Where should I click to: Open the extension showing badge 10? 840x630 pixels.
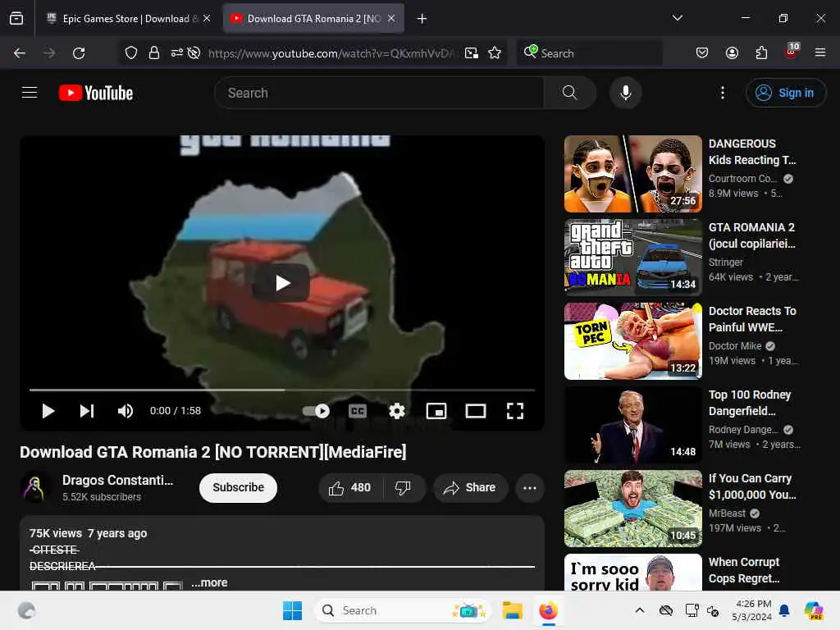click(792, 52)
